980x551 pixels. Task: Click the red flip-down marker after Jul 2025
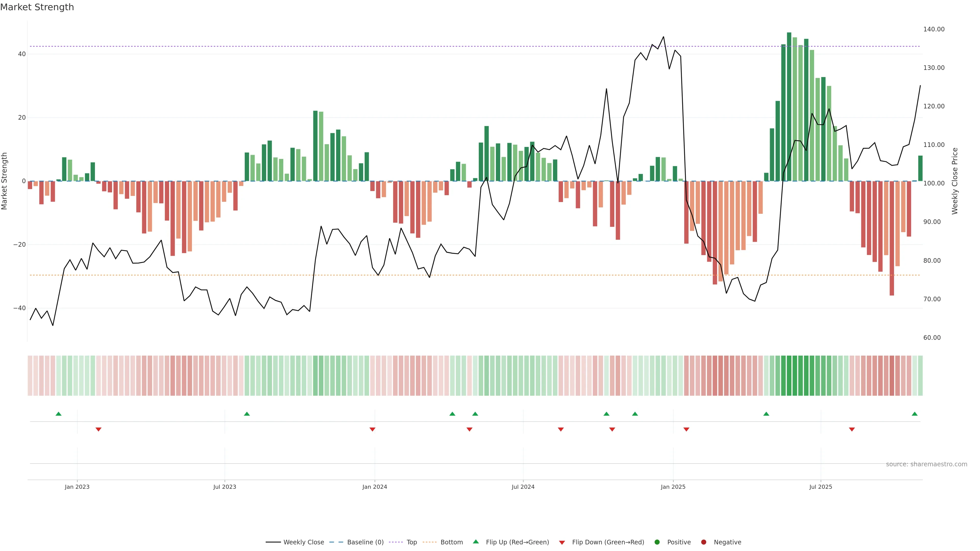[x=852, y=429]
